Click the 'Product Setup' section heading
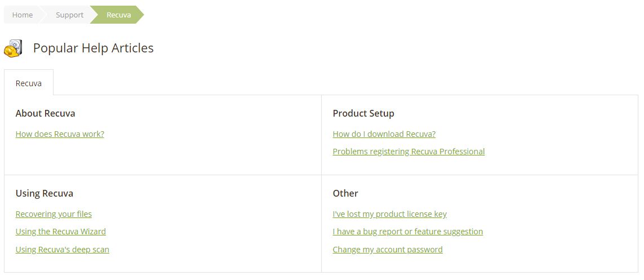The height and width of the screenshot is (280, 644). (x=363, y=113)
